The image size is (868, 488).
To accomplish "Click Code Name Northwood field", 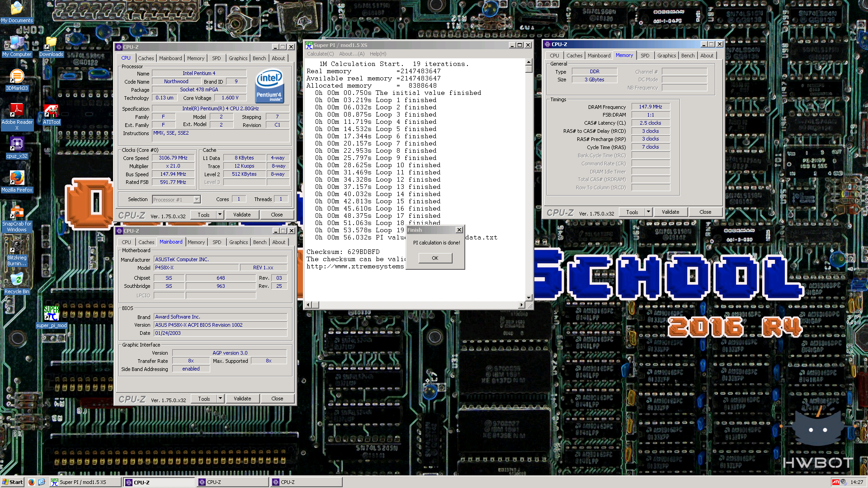I will [176, 81].
